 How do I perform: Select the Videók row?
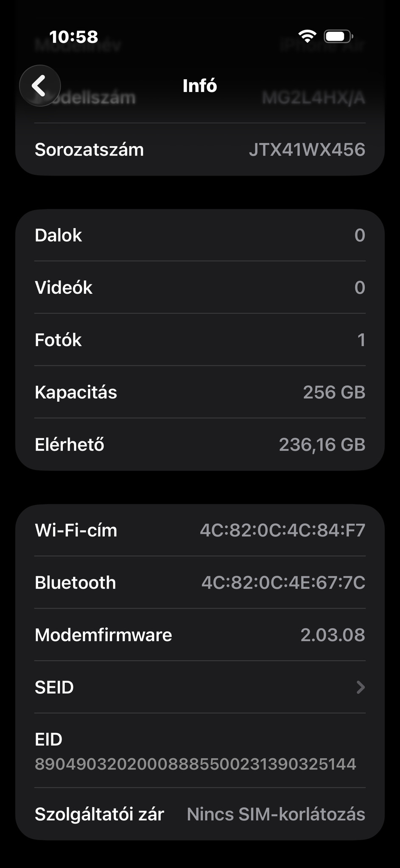tap(200, 288)
